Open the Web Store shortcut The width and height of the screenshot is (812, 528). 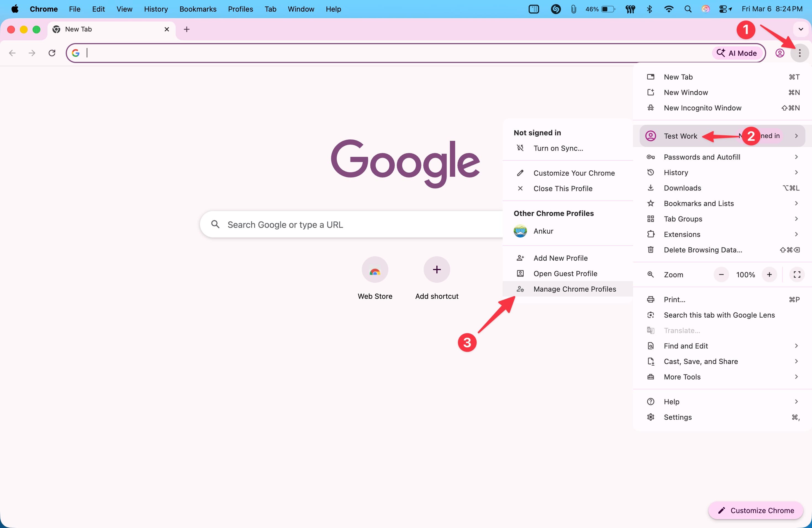click(x=375, y=270)
